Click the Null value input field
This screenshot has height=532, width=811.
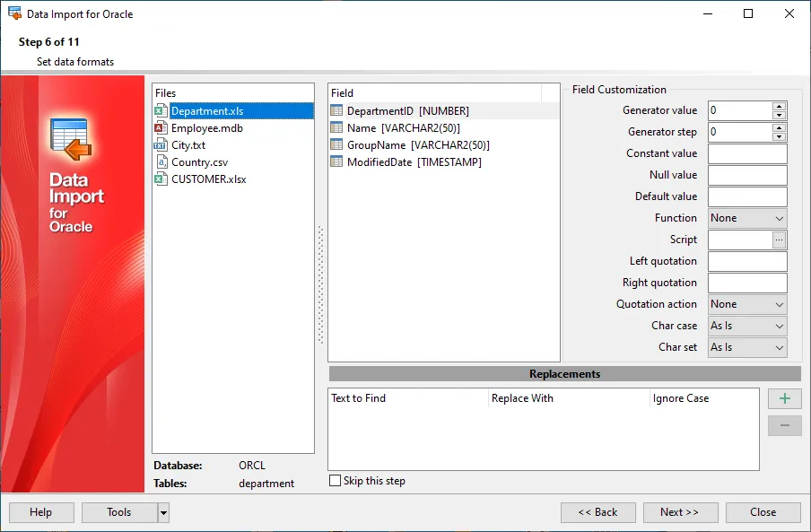[747, 175]
